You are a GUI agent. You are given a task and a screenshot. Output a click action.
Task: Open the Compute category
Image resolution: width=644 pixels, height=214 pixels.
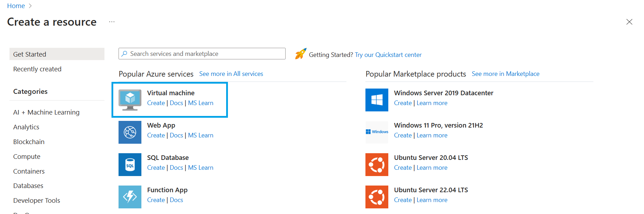(x=27, y=157)
